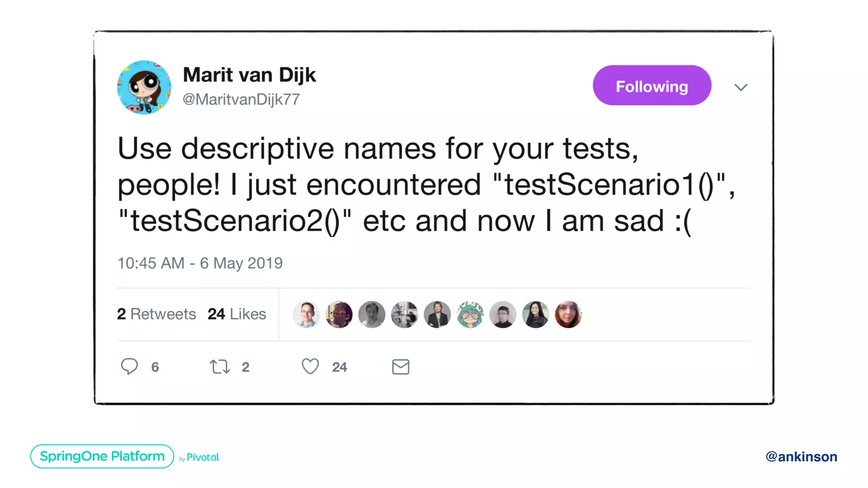The height and width of the screenshot is (488, 868).
Task: Click the Pivotal logo text
Action: [203, 457]
